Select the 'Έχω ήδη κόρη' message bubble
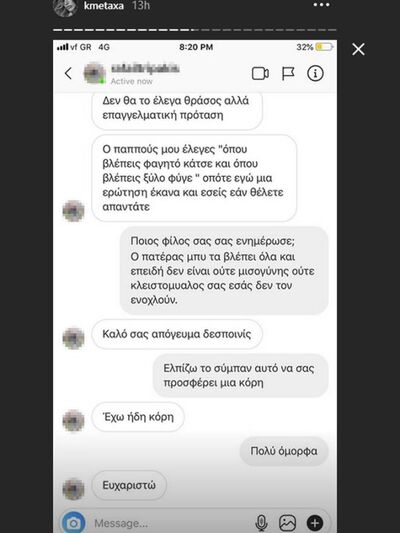The image size is (400, 533). click(138, 417)
